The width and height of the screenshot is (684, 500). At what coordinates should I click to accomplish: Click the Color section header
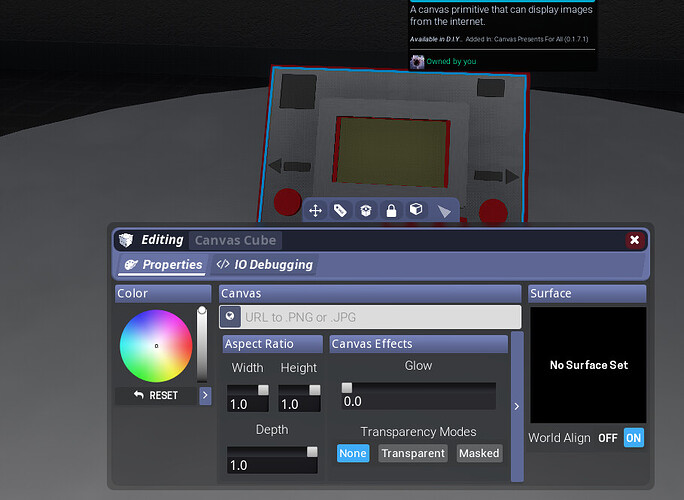[163, 294]
